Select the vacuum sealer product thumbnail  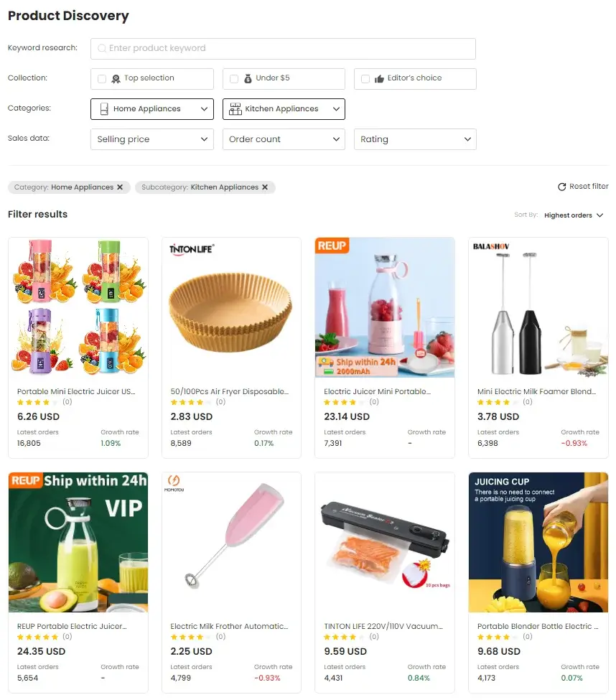pyautogui.click(x=385, y=542)
